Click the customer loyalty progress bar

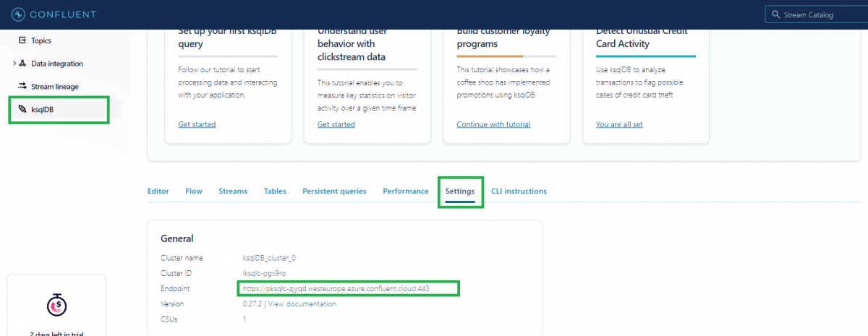click(x=506, y=56)
